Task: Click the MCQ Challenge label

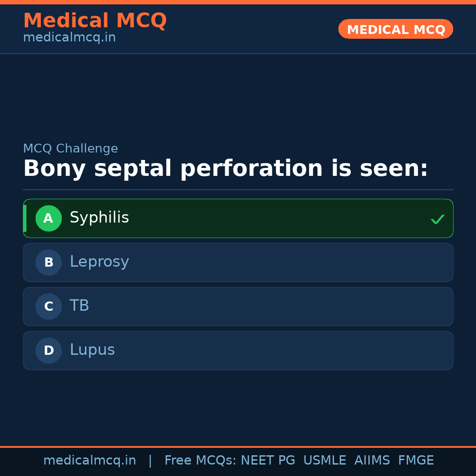Action: [x=71, y=149]
